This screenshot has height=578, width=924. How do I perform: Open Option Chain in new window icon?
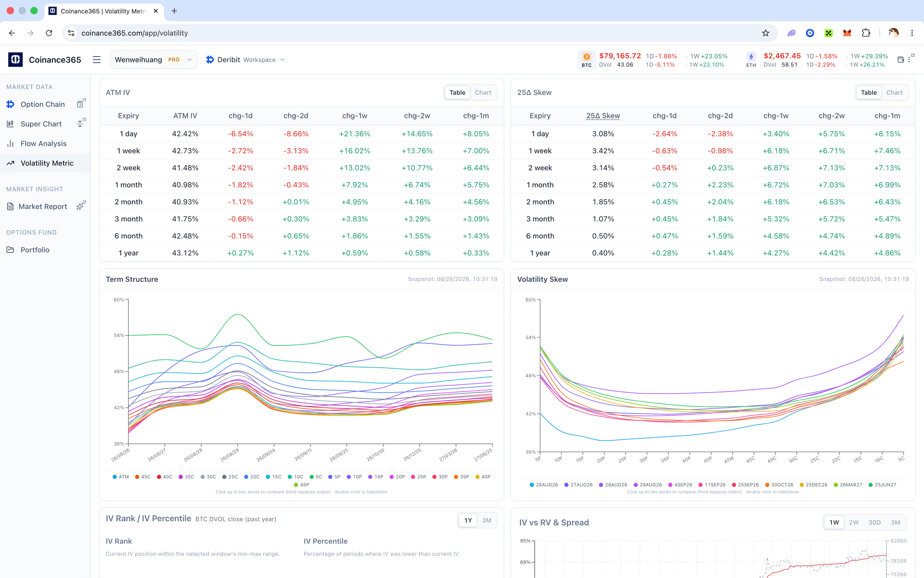[x=80, y=103]
